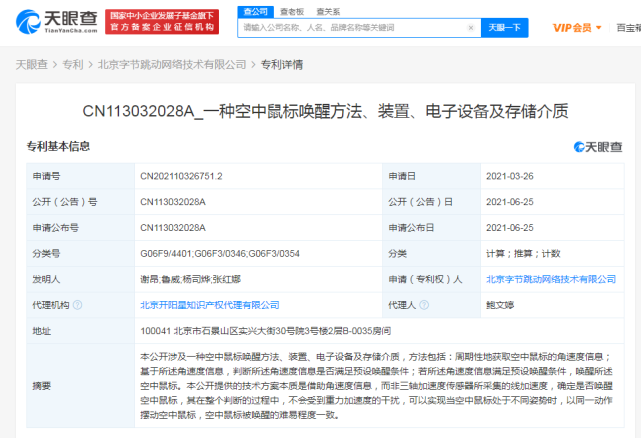Viewport: 641px width, 438px height.
Task: Clear the search box with the X icon
Action: point(471,28)
